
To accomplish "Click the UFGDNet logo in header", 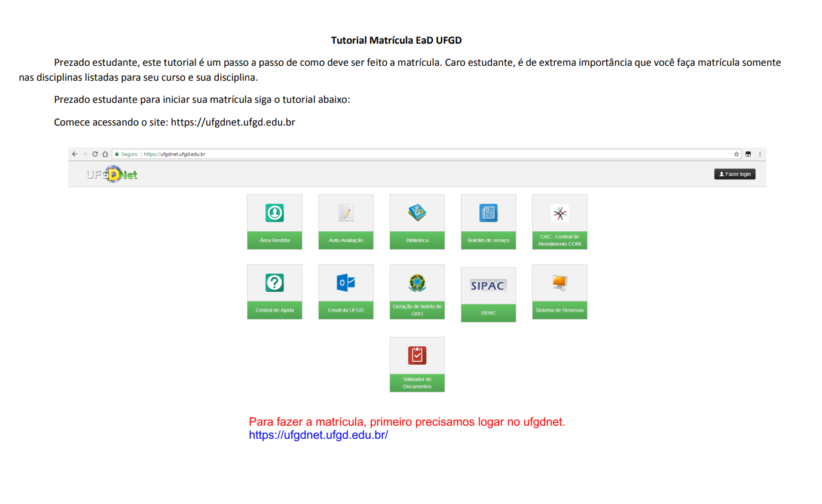I will pos(112,175).
